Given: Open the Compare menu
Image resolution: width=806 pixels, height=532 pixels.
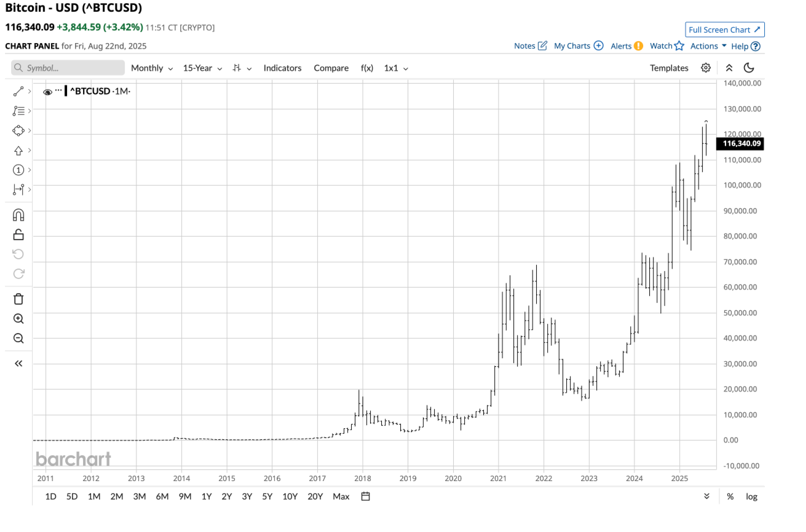Looking at the screenshot, I should click(x=331, y=68).
